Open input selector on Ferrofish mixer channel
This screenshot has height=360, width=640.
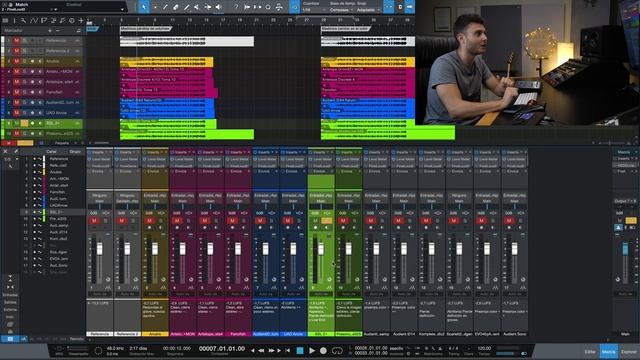tap(238, 196)
